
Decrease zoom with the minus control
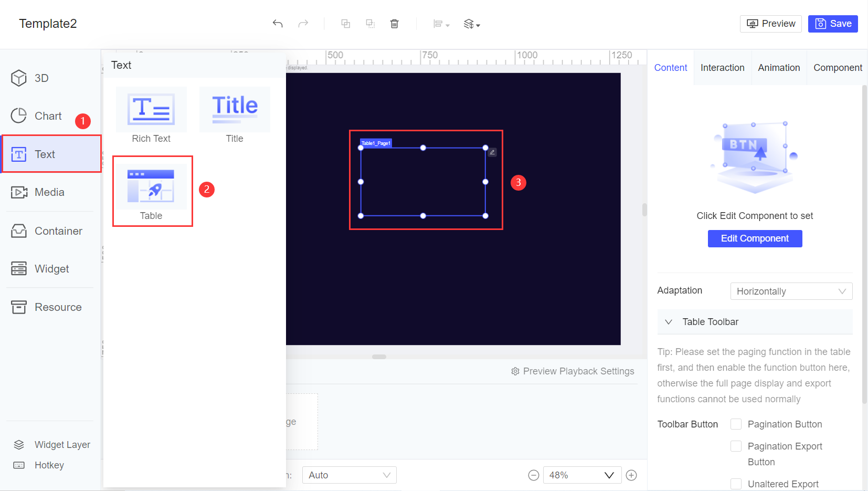534,475
